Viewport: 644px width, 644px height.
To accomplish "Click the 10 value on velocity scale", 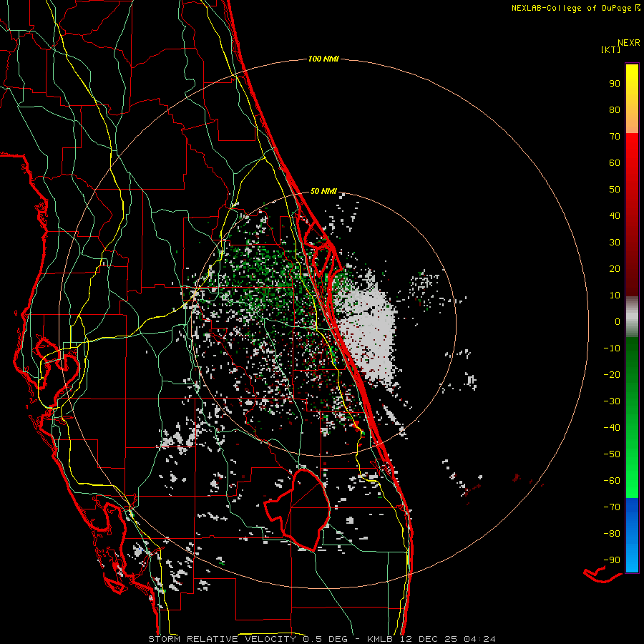I will pos(615,296).
